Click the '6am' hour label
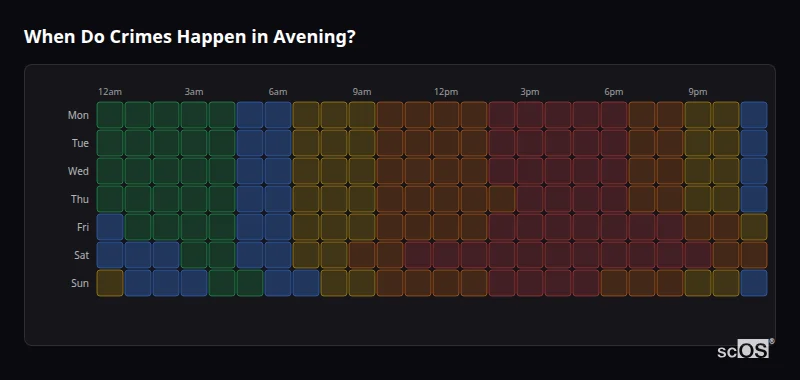This screenshot has height=380, width=800. (x=278, y=92)
